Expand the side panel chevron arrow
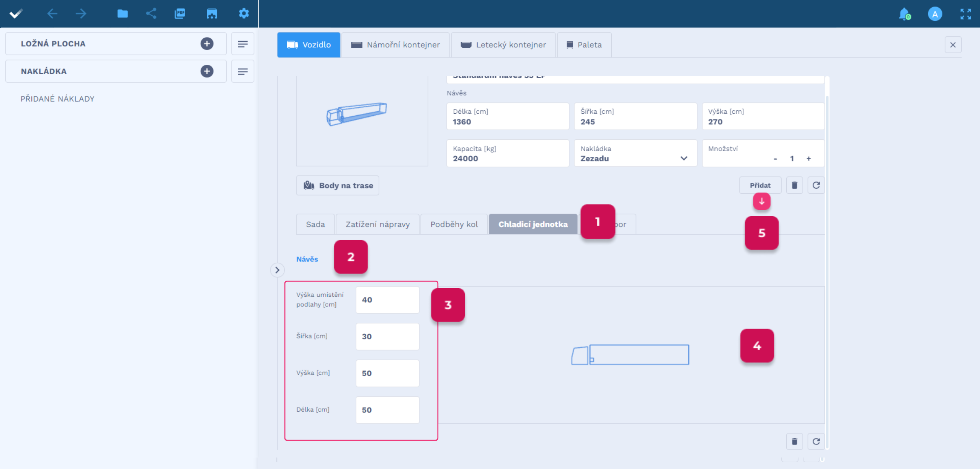The width and height of the screenshot is (980, 469). click(x=277, y=270)
